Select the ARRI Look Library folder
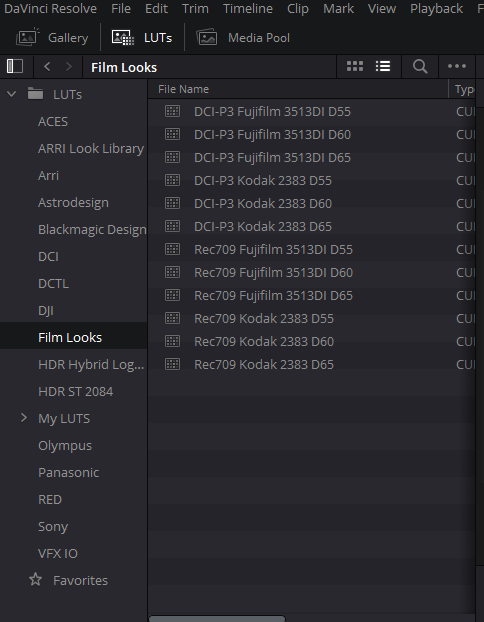Screen dimensions: 484x622 [91, 148]
